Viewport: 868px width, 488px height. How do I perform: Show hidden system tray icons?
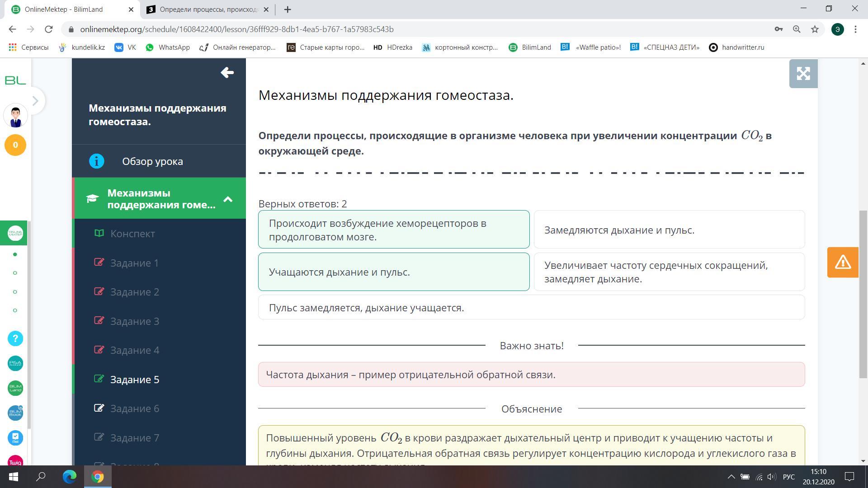pos(731,477)
